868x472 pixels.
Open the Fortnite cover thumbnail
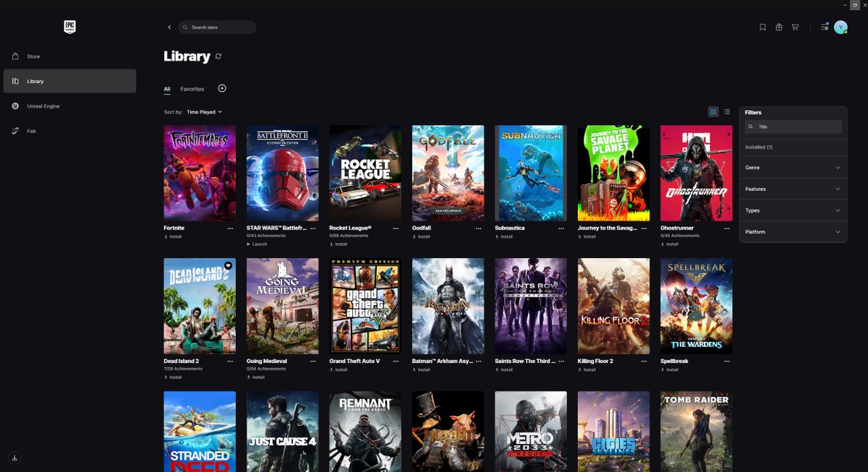coord(200,173)
